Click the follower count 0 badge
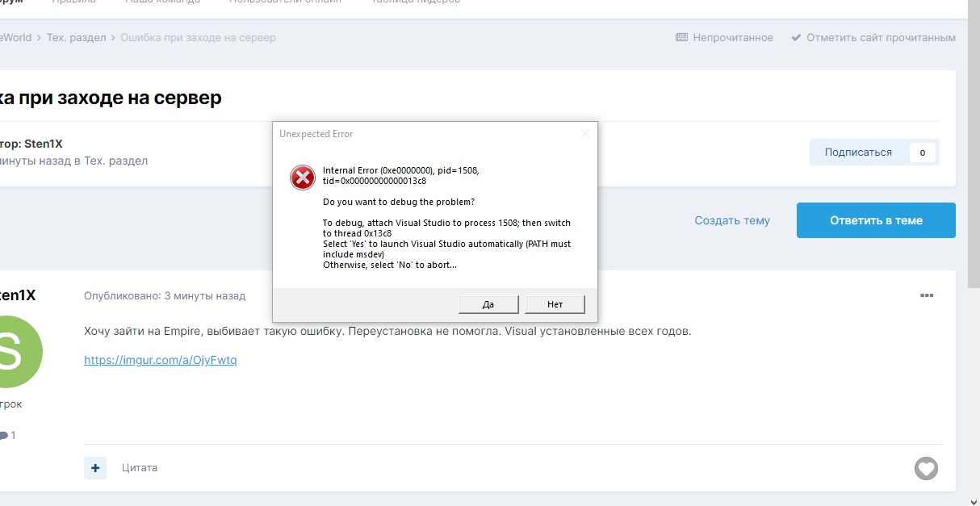The width and height of the screenshot is (980, 506). pyautogui.click(x=922, y=153)
